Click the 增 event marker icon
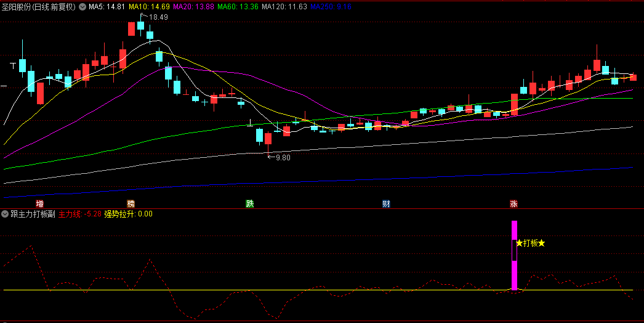Screen dimensions: 644x323 click(40, 203)
